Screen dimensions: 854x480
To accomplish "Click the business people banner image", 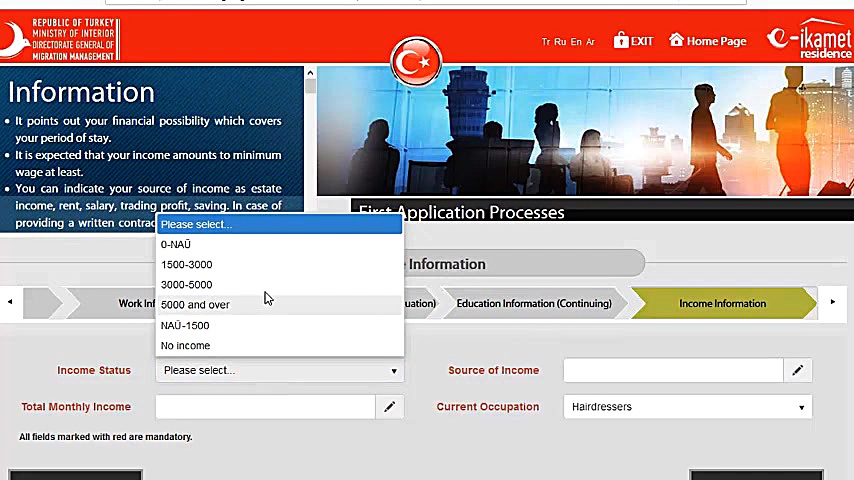I will (x=585, y=131).
